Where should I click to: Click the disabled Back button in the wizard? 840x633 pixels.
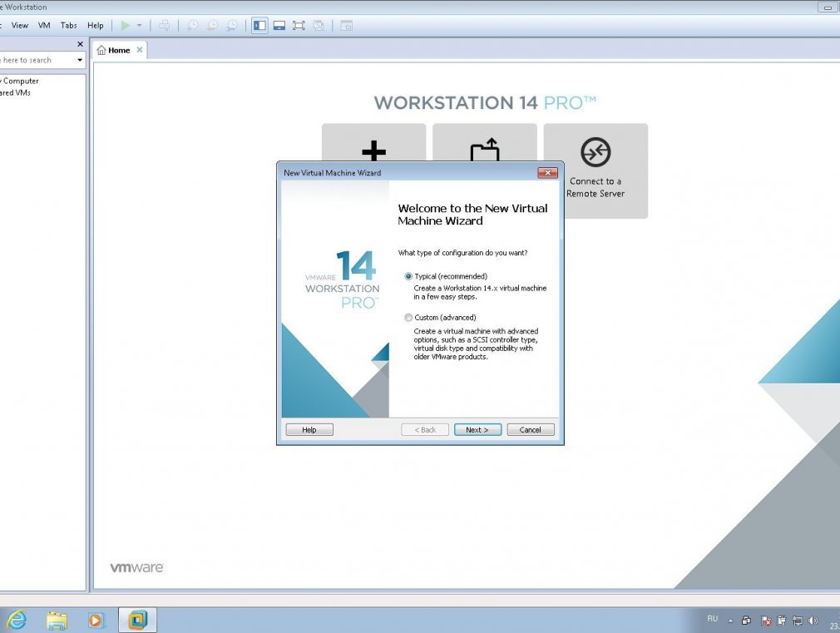pos(425,429)
